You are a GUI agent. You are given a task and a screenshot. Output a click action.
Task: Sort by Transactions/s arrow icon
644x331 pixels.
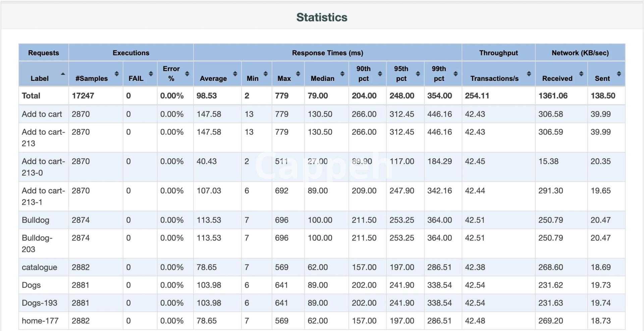coord(529,74)
